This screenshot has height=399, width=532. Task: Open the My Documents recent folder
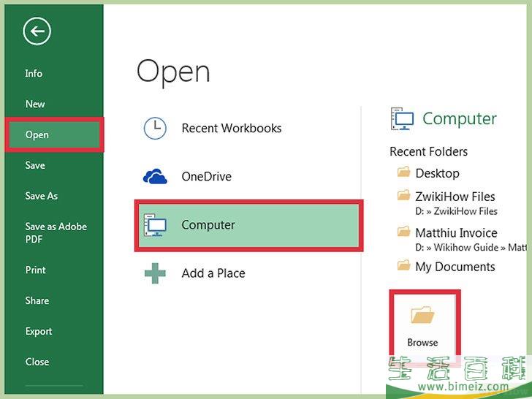[x=455, y=267]
